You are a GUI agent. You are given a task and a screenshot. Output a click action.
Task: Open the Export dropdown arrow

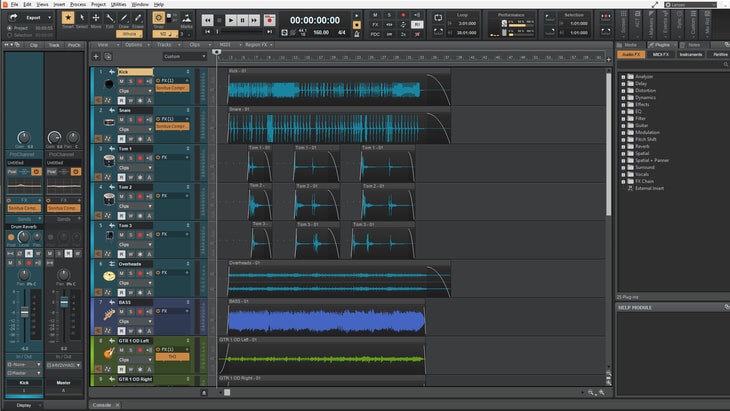[49, 18]
